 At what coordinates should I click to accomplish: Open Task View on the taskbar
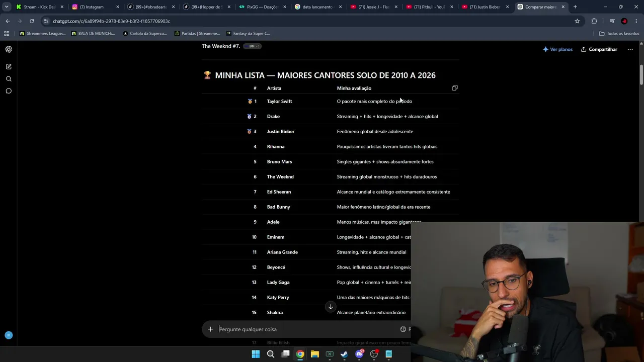285,354
